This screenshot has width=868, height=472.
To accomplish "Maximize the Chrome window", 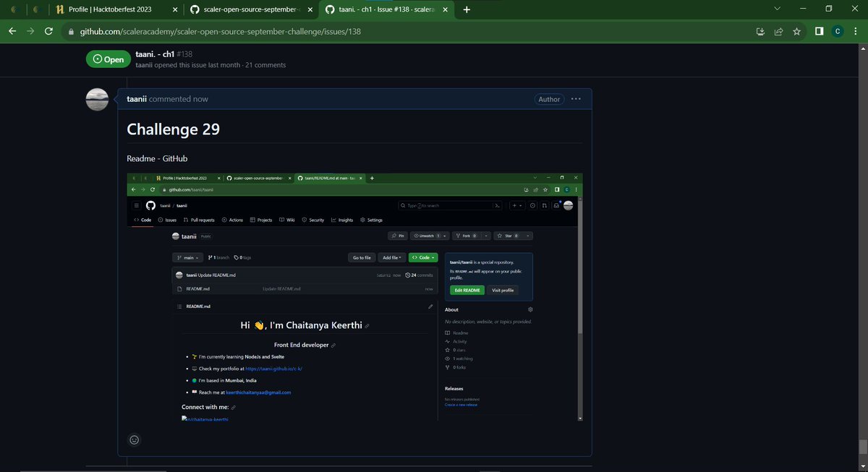I will coord(829,9).
